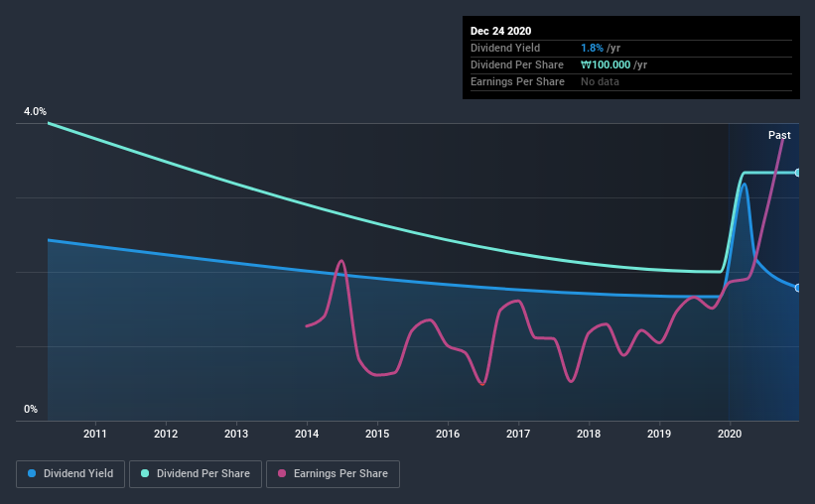
Task: Click the 2019 year label on axis
Action: click(659, 434)
